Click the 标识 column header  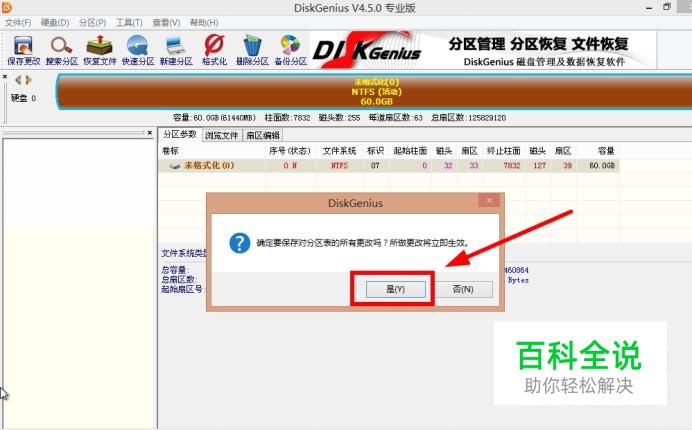point(375,151)
